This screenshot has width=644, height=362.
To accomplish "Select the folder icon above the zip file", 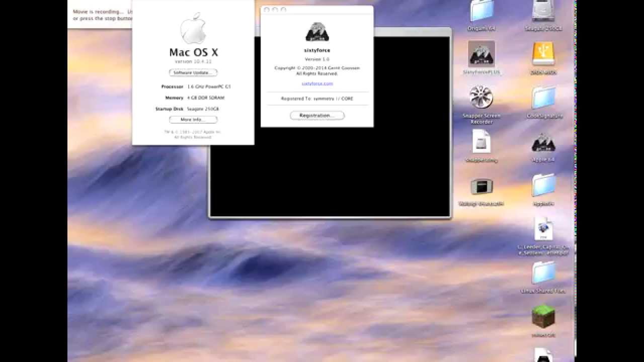I will [543, 186].
